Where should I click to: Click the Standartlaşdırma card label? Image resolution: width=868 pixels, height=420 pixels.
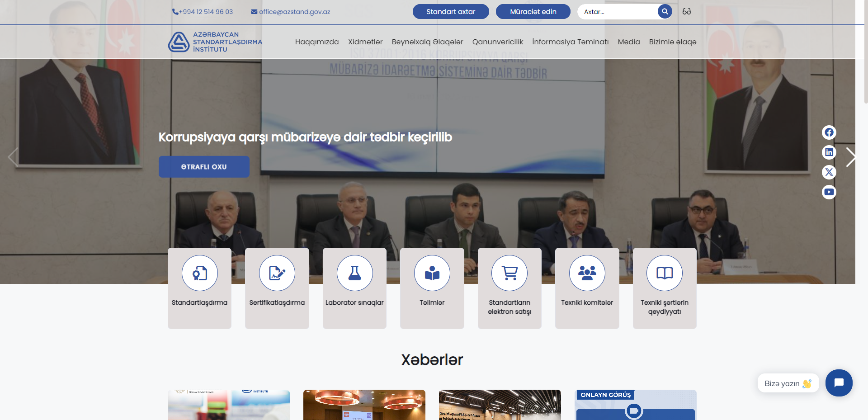coord(199,302)
